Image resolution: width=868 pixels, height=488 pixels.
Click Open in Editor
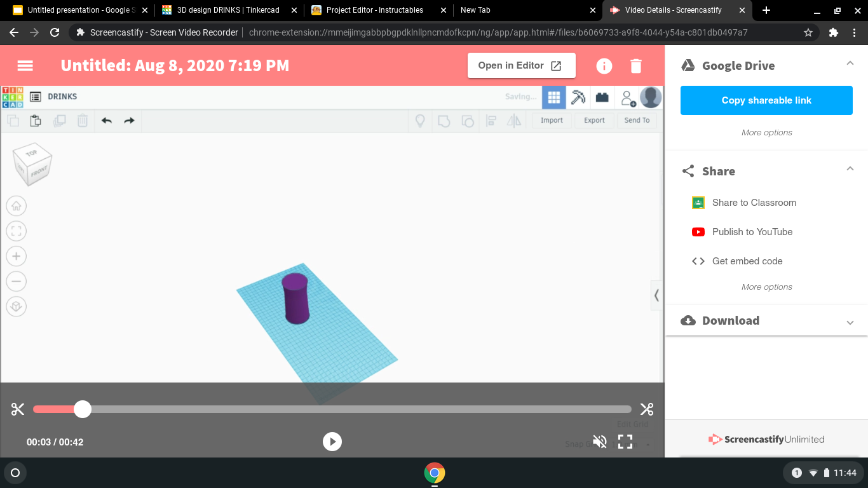(521, 65)
